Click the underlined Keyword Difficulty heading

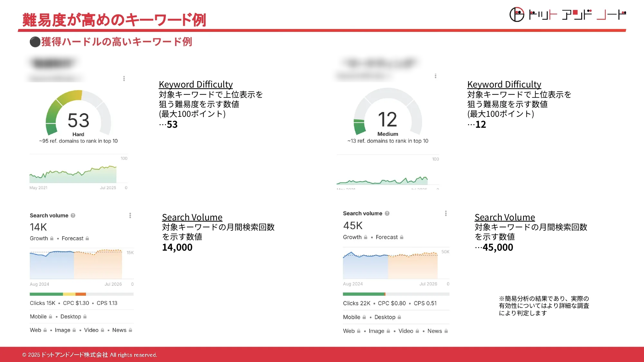(x=195, y=84)
